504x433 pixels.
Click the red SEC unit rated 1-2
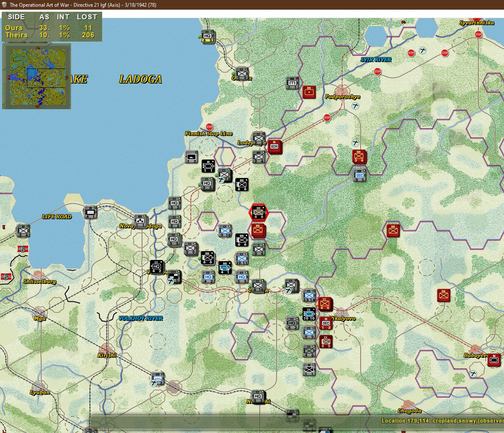point(326,324)
